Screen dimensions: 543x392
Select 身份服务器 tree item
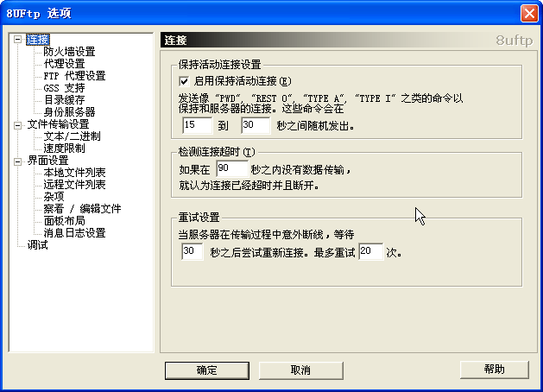(69, 112)
